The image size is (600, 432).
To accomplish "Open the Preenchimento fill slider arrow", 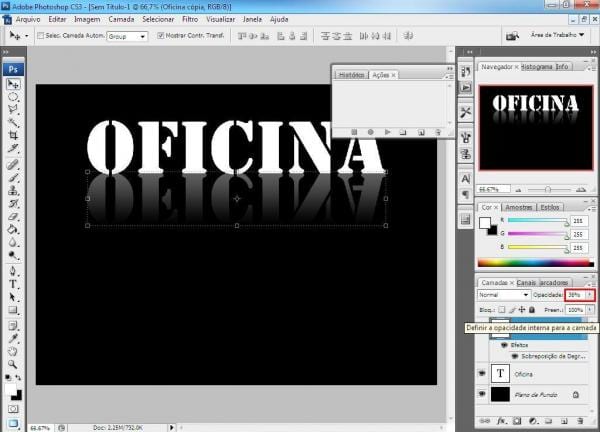I will click(x=590, y=310).
